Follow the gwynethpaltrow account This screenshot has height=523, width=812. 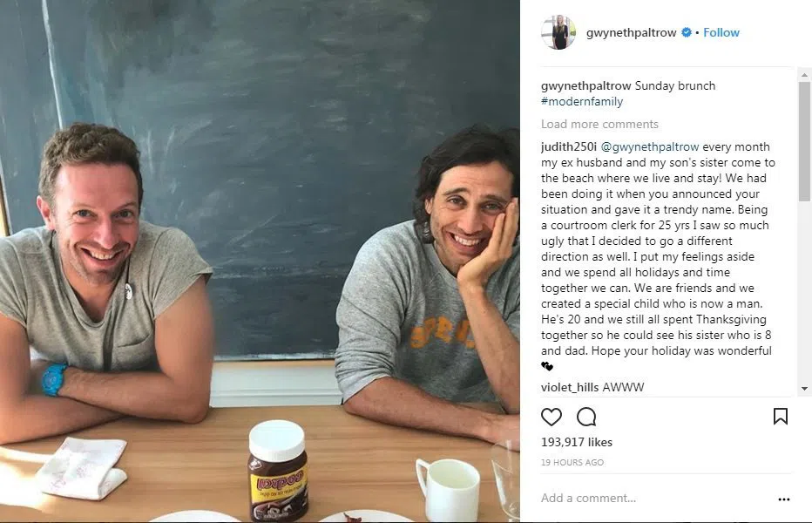tap(721, 32)
